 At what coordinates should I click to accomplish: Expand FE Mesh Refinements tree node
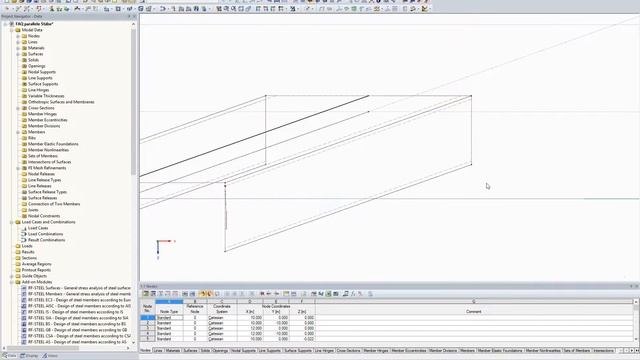coord(18,168)
